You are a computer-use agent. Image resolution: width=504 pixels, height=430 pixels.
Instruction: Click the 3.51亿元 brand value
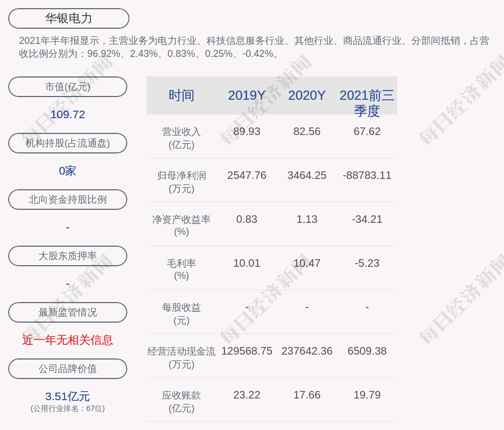click(x=68, y=396)
